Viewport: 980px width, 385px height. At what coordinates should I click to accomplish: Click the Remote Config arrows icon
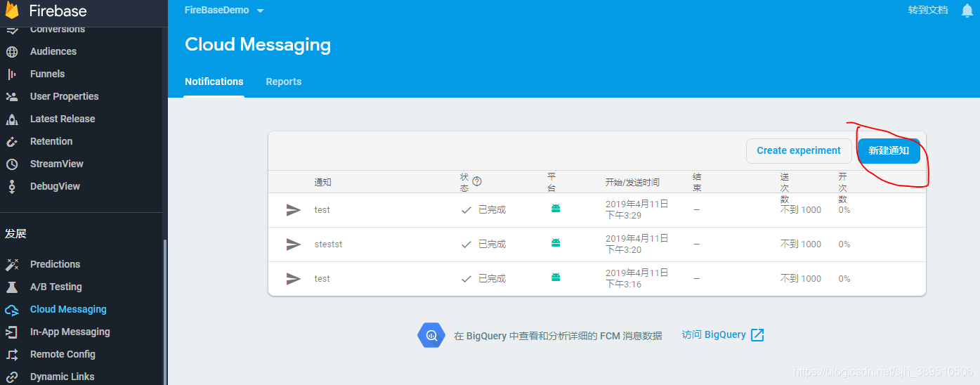[x=12, y=354]
